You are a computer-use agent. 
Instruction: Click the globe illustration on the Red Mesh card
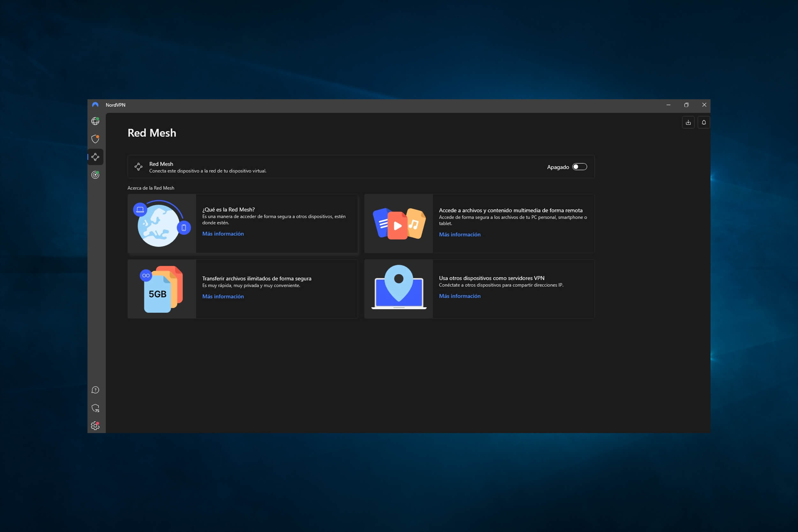162,224
